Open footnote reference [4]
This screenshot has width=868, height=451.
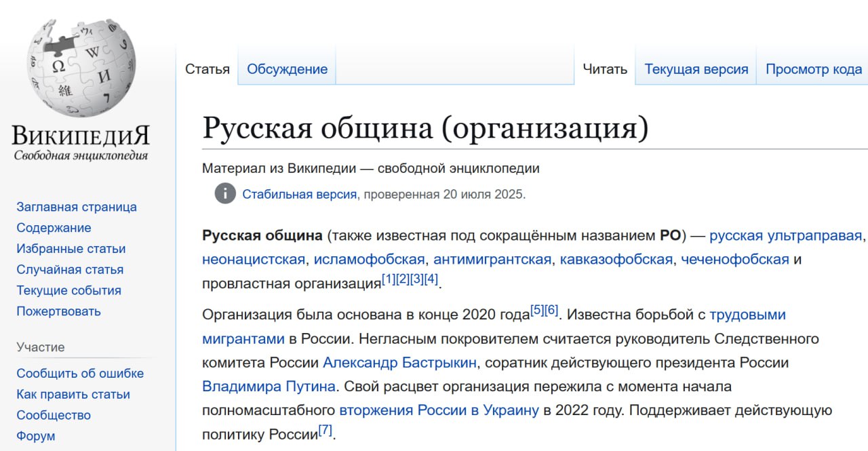pos(431,279)
